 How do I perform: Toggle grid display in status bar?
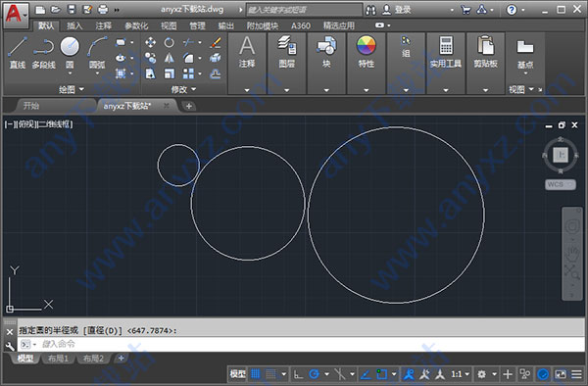(256, 373)
